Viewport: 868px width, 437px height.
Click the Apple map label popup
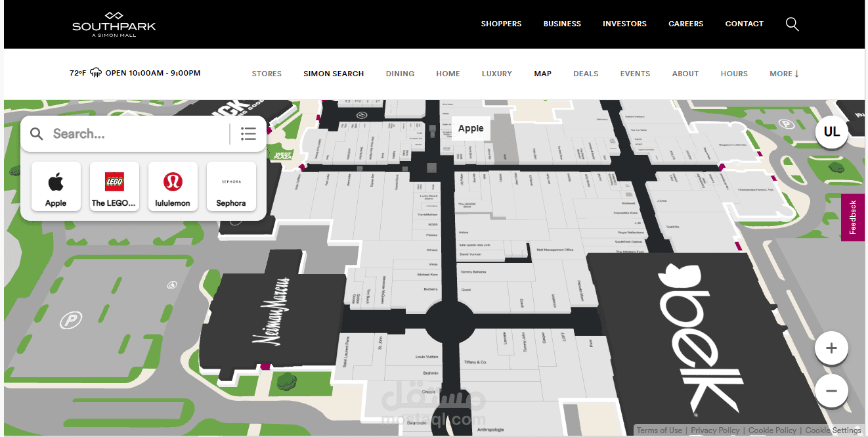471,128
